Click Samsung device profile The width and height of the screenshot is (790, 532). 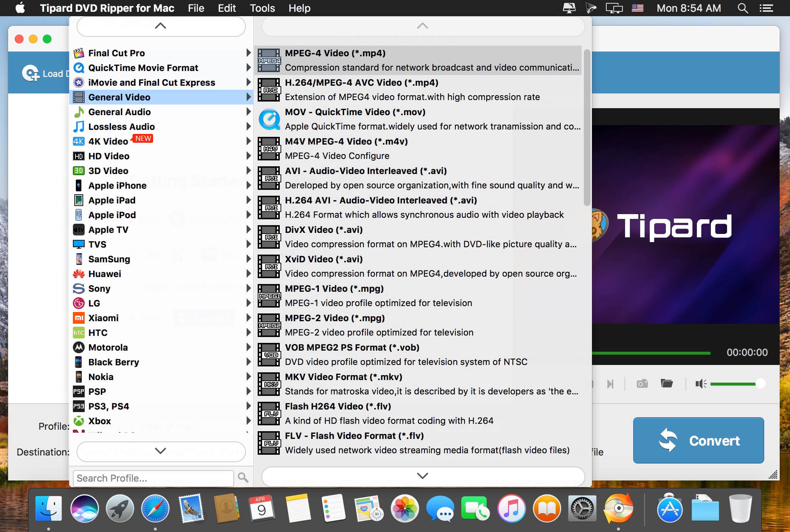pyautogui.click(x=109, y=259)
